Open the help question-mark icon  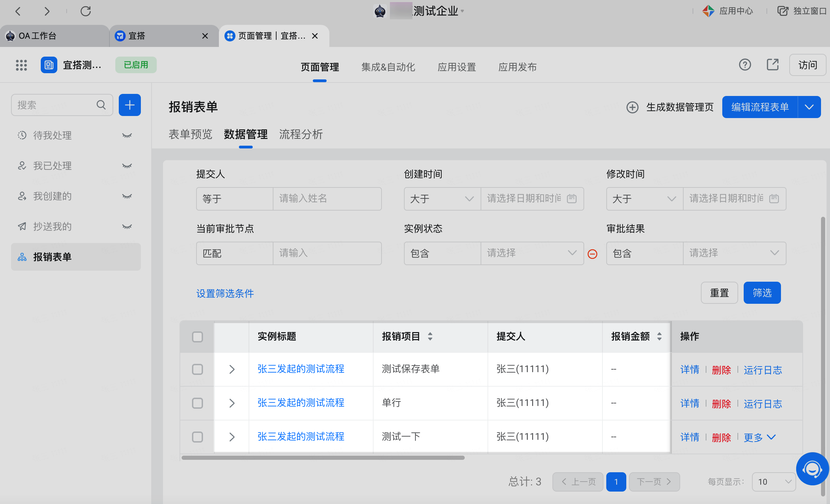pos(745,65)
